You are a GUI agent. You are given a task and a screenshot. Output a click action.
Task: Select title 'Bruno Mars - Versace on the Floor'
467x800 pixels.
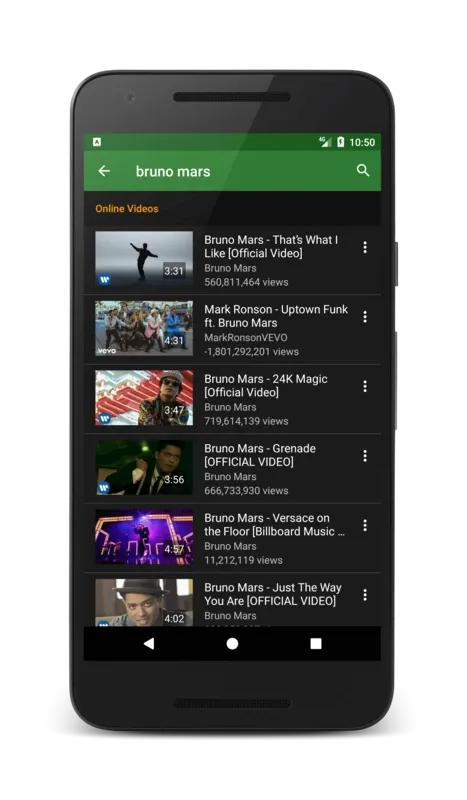(275, 524)
